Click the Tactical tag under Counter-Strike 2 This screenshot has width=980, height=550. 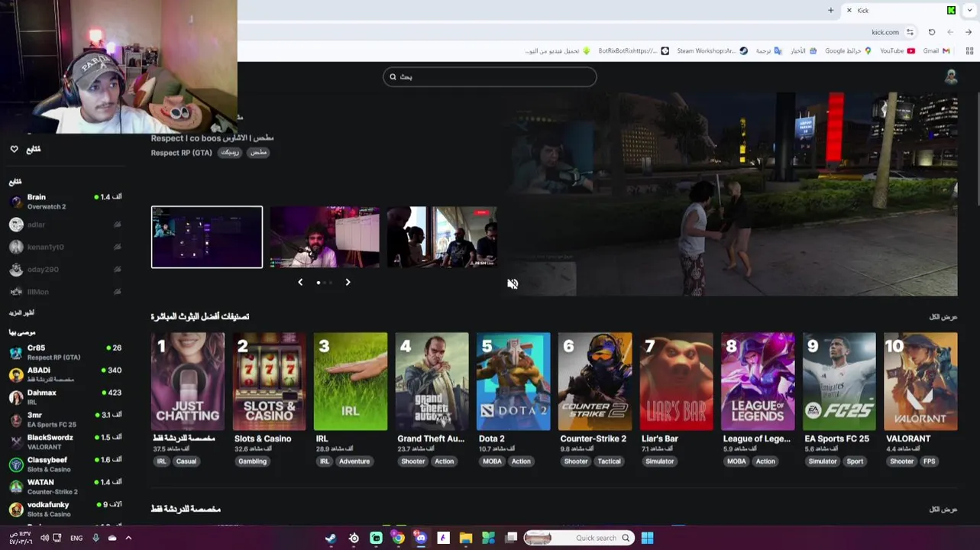tap(609, 461)
